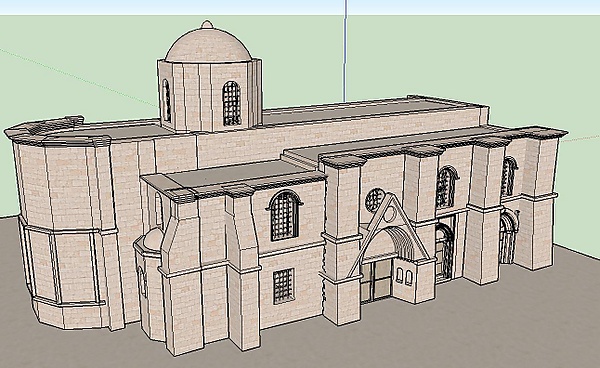
Task: Select the large arched window on left wing
Action: click(284, 216)
